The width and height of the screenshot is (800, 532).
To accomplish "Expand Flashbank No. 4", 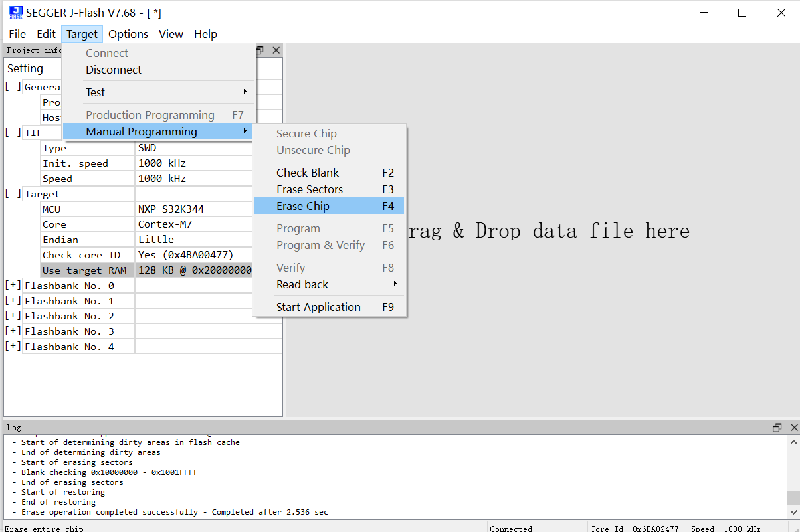I will click(13, 346).
